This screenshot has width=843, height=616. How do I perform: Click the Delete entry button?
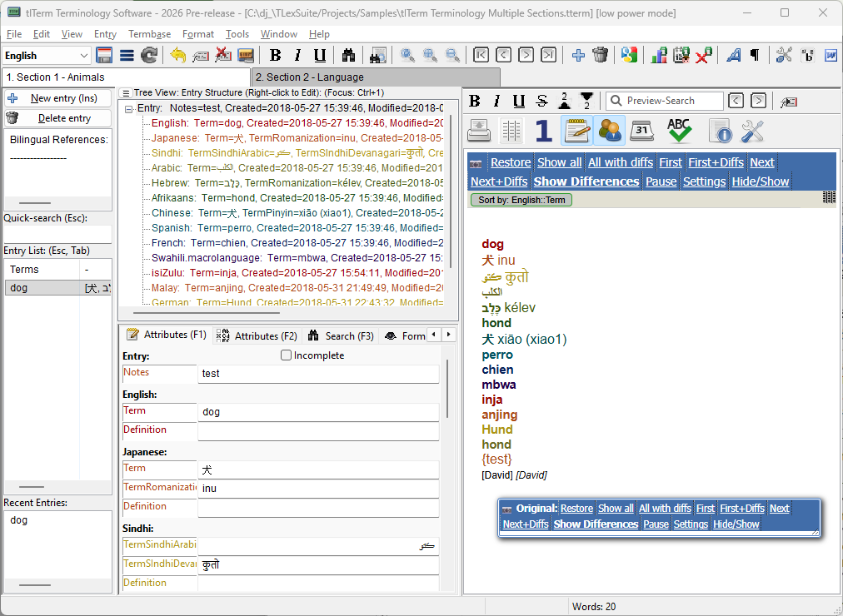(57, 118)
